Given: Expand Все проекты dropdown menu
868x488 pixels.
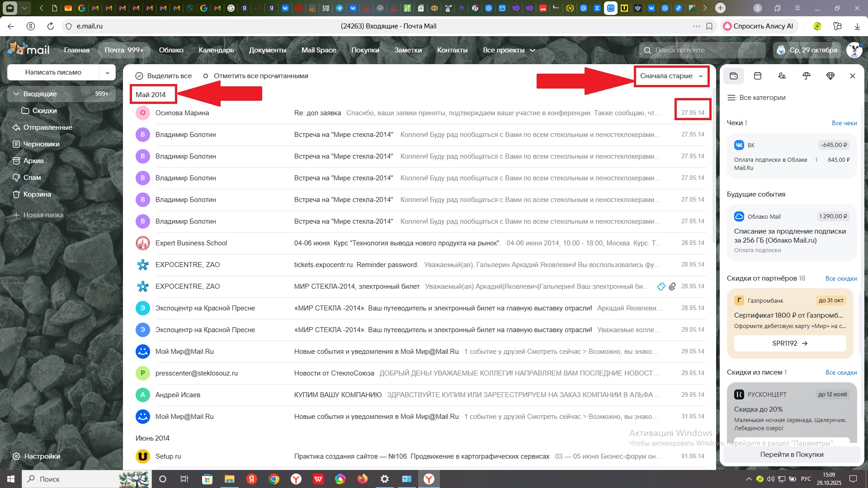Looking at the screenshot, I should click(509, 50).
